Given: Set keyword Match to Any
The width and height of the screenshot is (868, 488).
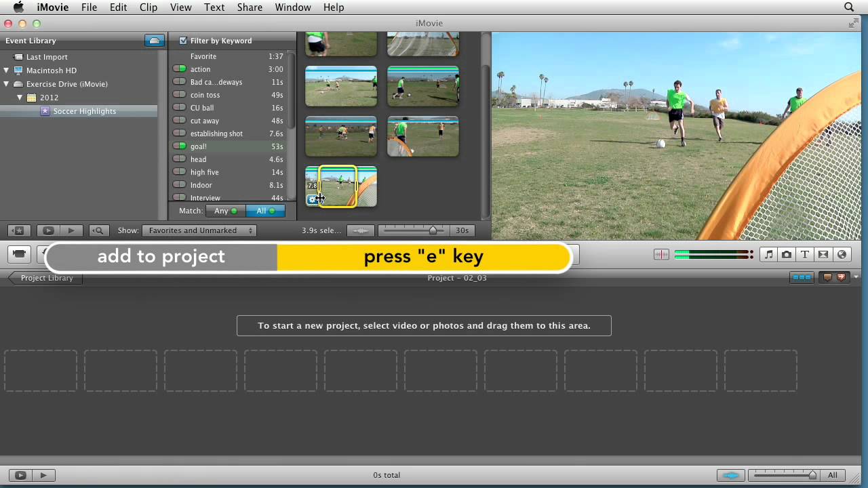Looking at the screenshot, I should (224, 211).
